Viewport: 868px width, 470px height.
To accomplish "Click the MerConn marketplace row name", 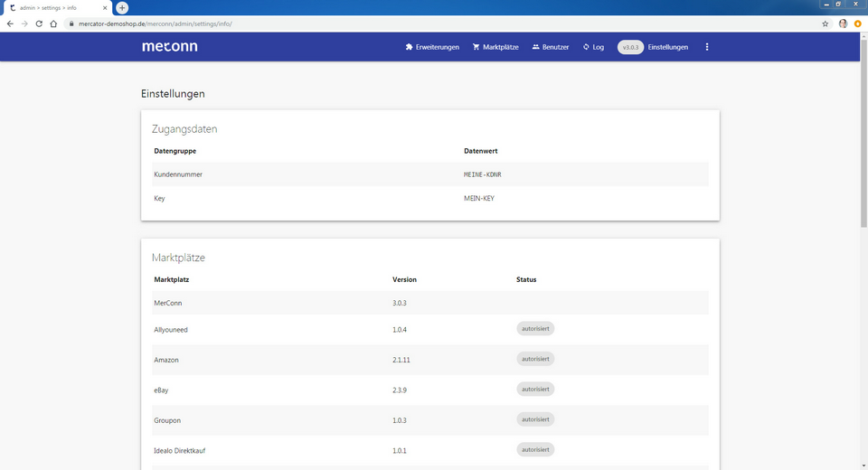I will coord(168,303).
